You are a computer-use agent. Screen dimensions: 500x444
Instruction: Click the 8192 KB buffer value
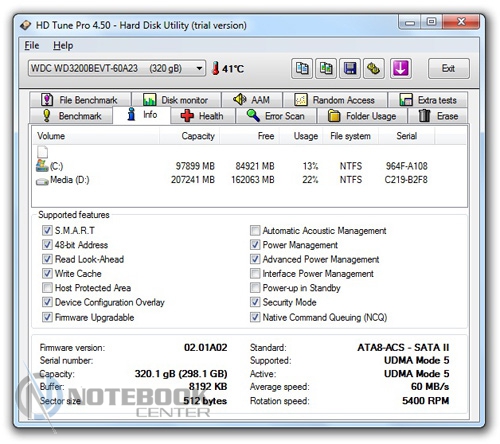(x=208, y=387)
